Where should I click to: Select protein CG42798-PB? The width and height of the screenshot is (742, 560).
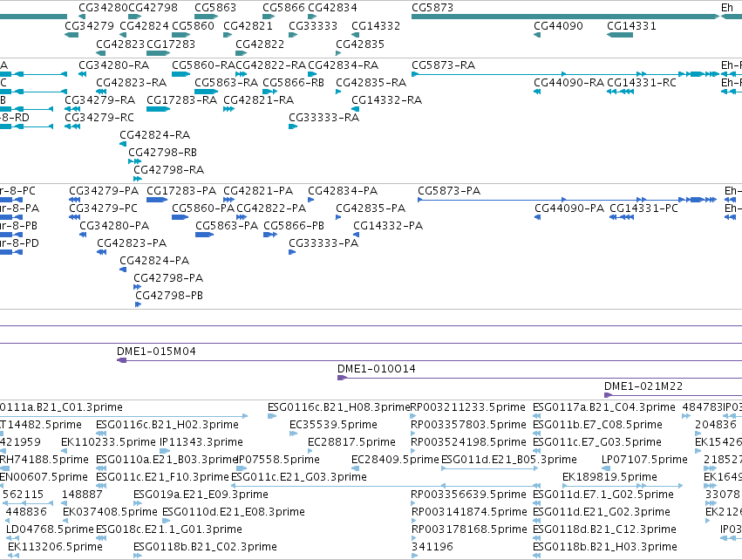(x=169, y=296)
